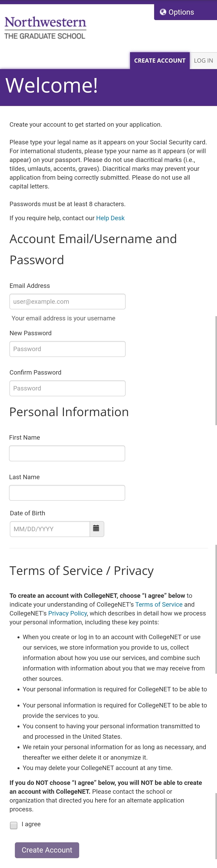Select the CREATE ACCOUNT tab

[x=160, y=61]
